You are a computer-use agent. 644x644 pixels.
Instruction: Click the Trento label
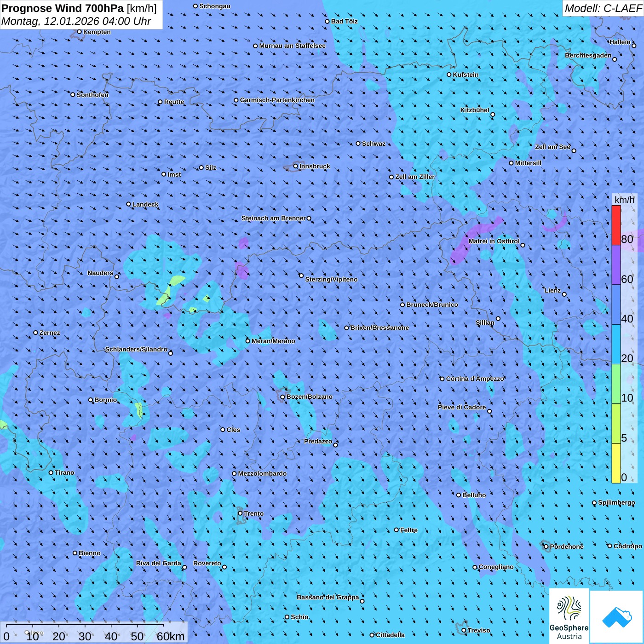(254, 513)
